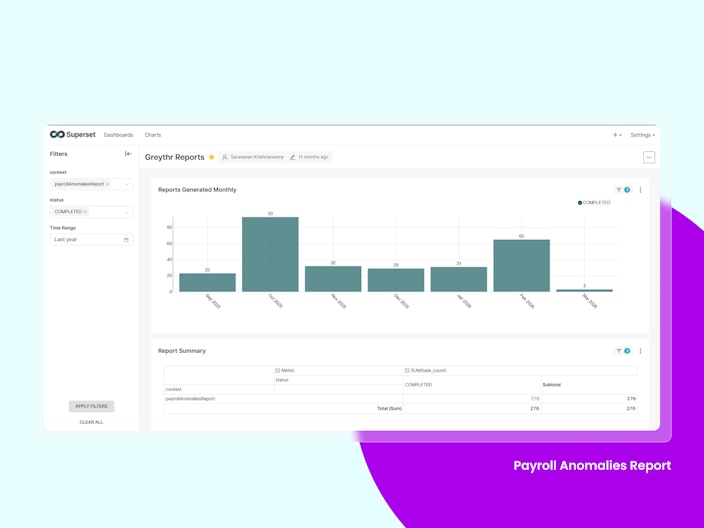Click the filter icon on Report Summary

click(x=619, y=351)
